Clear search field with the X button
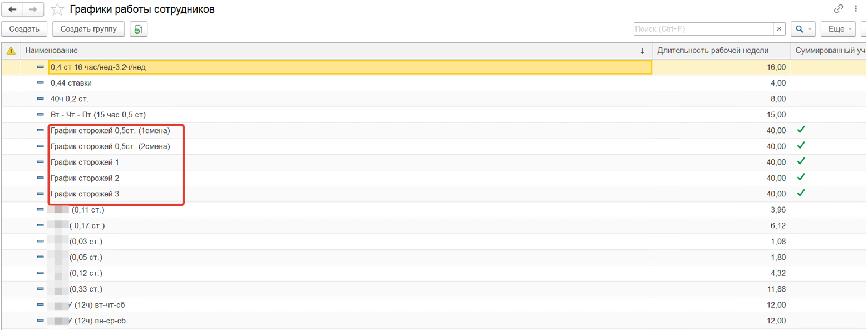This screenshot has height=330, width=868. coord(780,29)
